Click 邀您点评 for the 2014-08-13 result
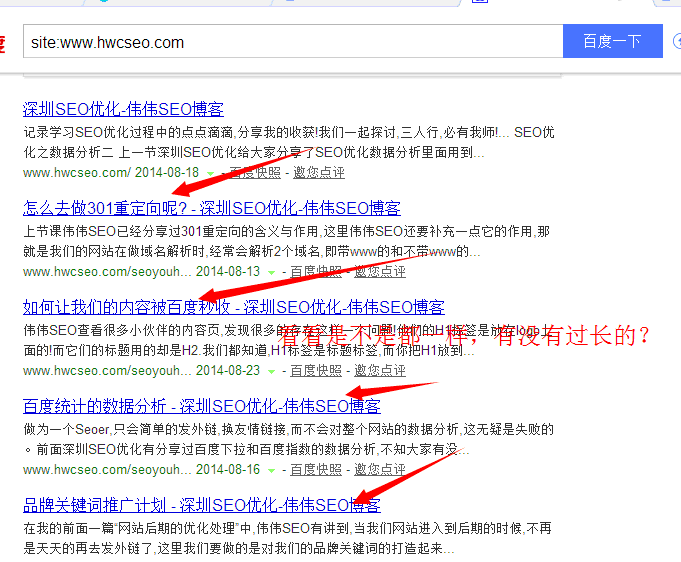Viewport: 681px width, 562px height. (x=380, y=271)
